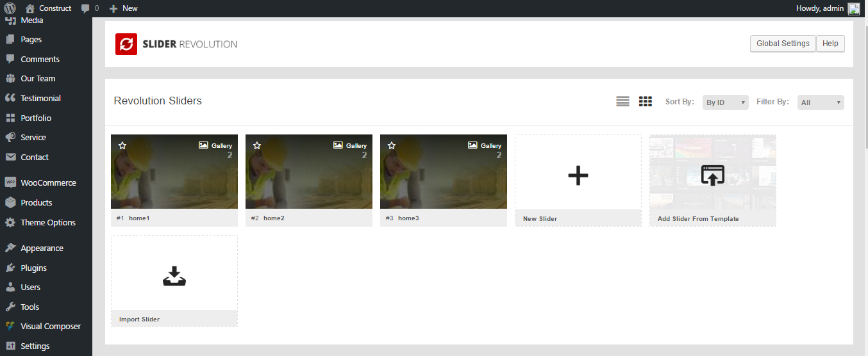Switch to grid view icon
Image resolution: width=868 pixels, height=356 pixels.
pos(646,101)
